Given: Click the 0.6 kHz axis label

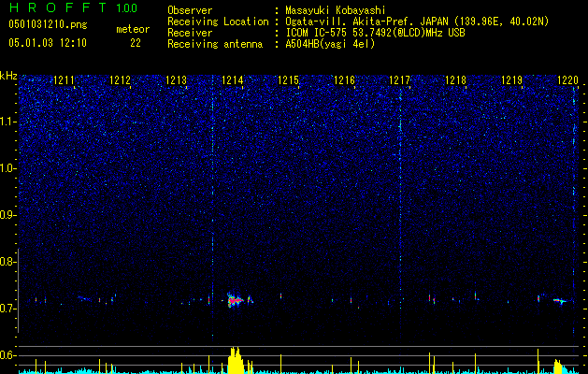Looking at the screenshot, I should 7,355.
